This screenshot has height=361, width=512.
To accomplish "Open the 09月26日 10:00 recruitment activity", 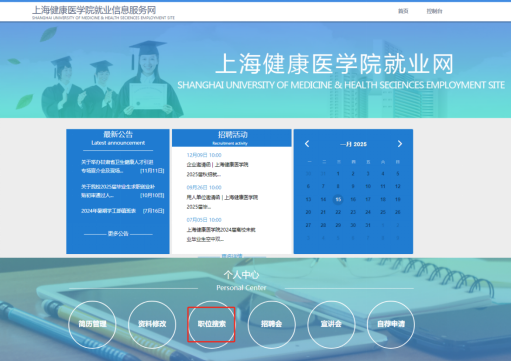I will [x=222, y=197].
